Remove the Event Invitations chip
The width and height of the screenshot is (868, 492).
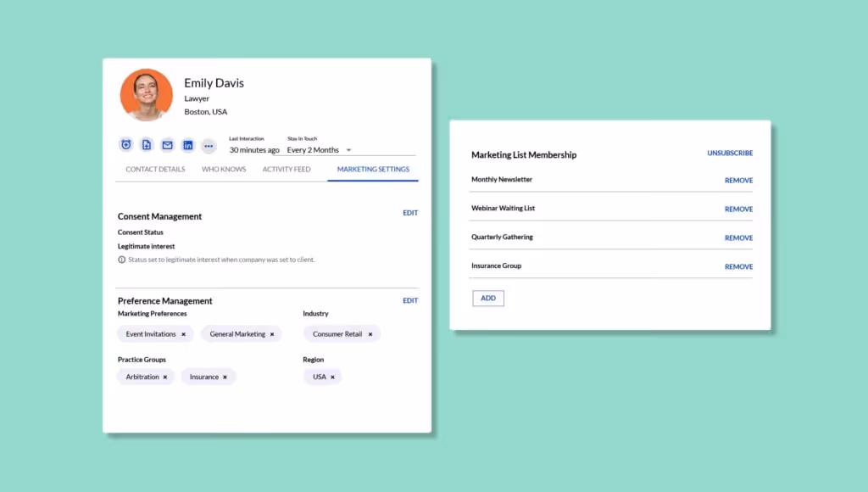[x=183, y=334]
